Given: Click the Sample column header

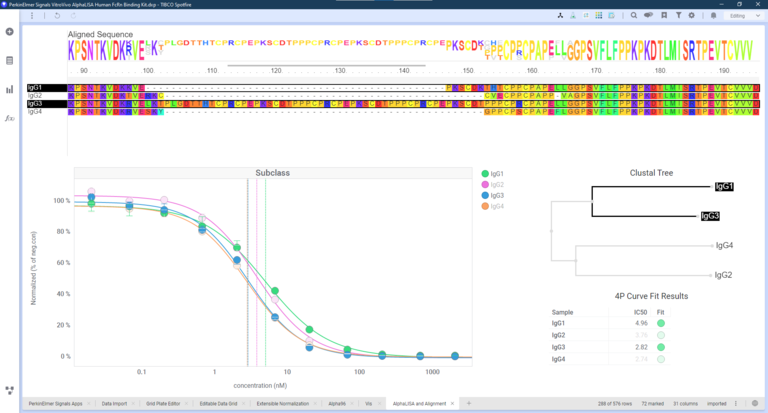Looking at the screenshot, I should 562,312.
